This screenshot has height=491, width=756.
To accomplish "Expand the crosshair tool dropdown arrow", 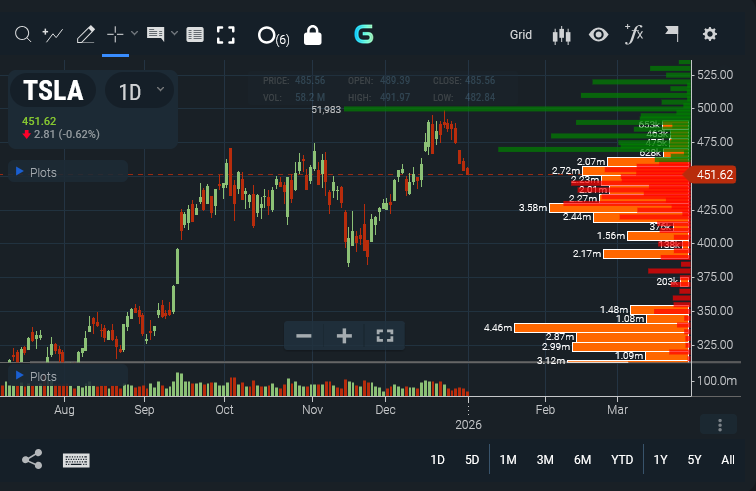I will click(x=135, y=33).
